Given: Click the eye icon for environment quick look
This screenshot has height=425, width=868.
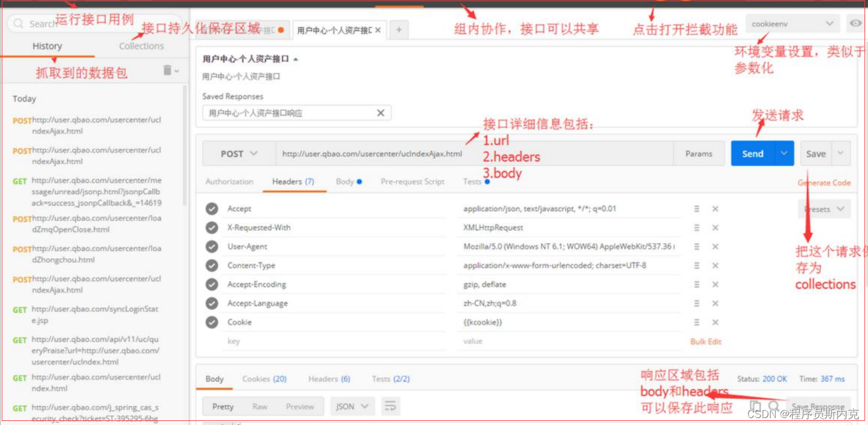Looking at the screenshot, I should point(855,23).
